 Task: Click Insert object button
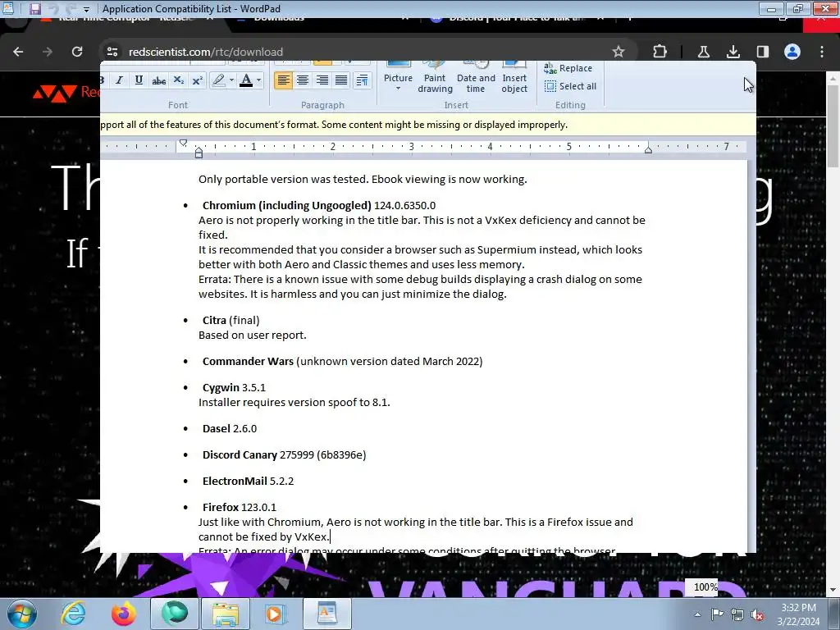pyautogui.click(x=514, y=78)
